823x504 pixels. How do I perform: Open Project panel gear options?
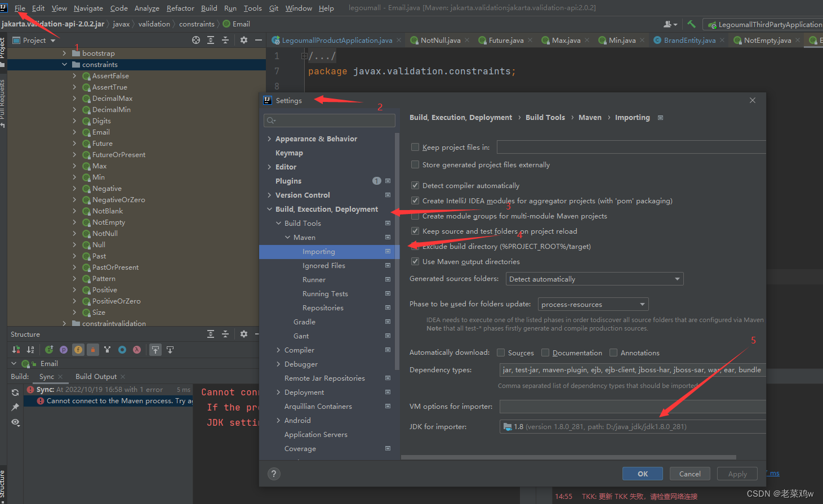pos(244,40)
